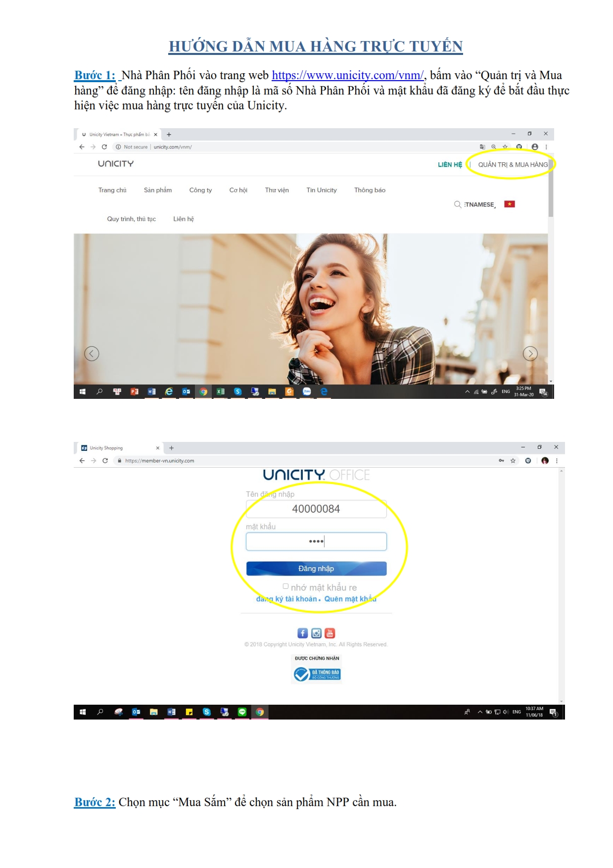Open the Thư viện menu item
This screenshot has height=868, width=613.
click(277, 190)
